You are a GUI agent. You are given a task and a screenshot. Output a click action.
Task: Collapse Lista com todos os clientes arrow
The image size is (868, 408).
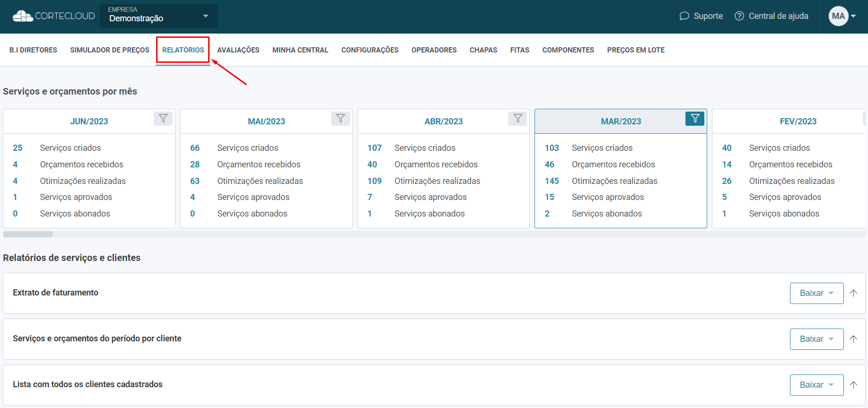pyautogui.click(x=853, y=385)
